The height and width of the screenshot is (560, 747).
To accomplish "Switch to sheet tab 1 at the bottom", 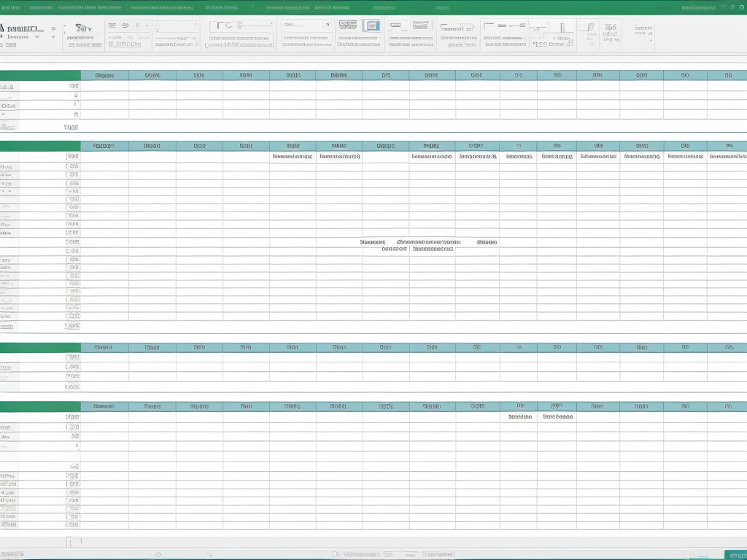I will pyautogui.click(x=80, y=542).
